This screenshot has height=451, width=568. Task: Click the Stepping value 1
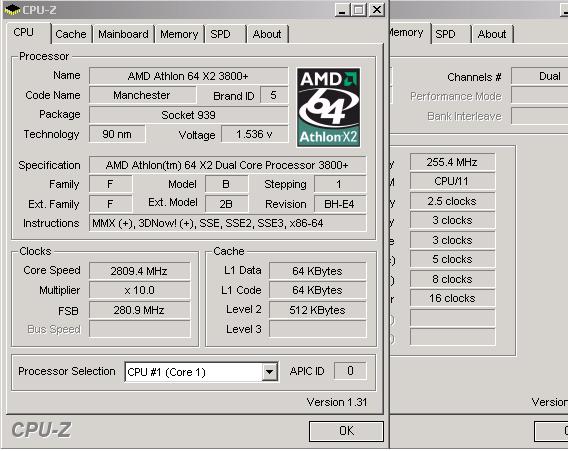click(340, 184)
